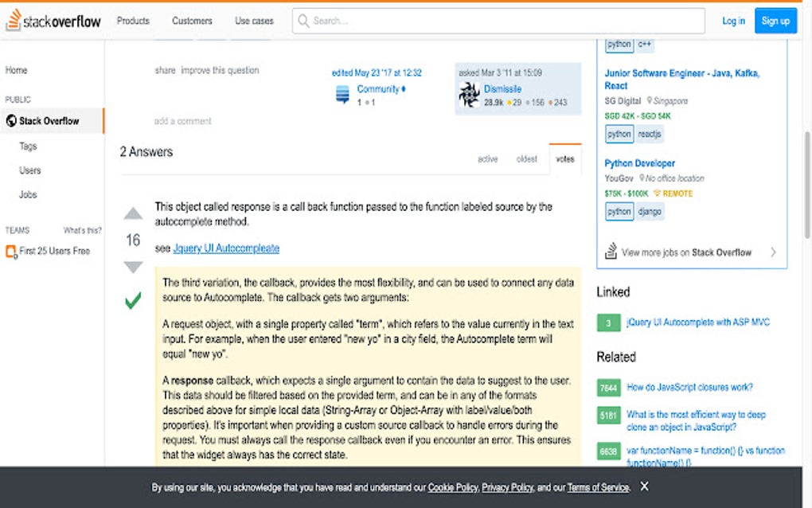This screenshot has height=508, width=812.
Task: Expand View more jobs with the right chevron
Action: click(x=772, y=251)
